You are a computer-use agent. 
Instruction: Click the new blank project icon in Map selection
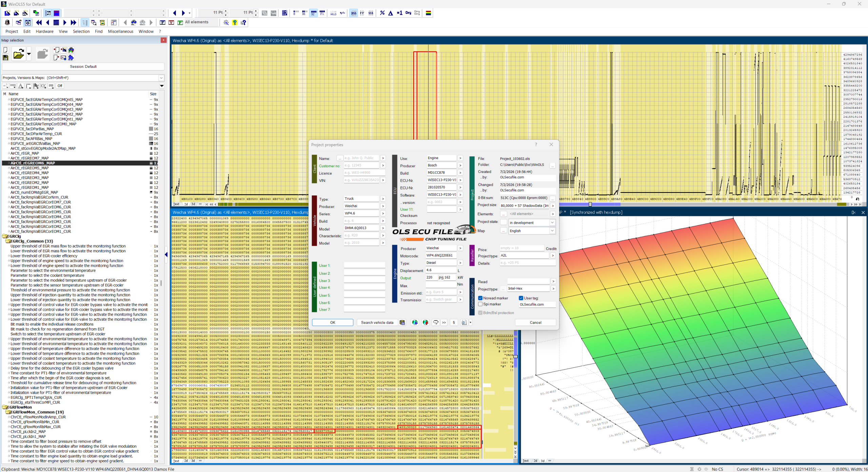pos(5,50)
